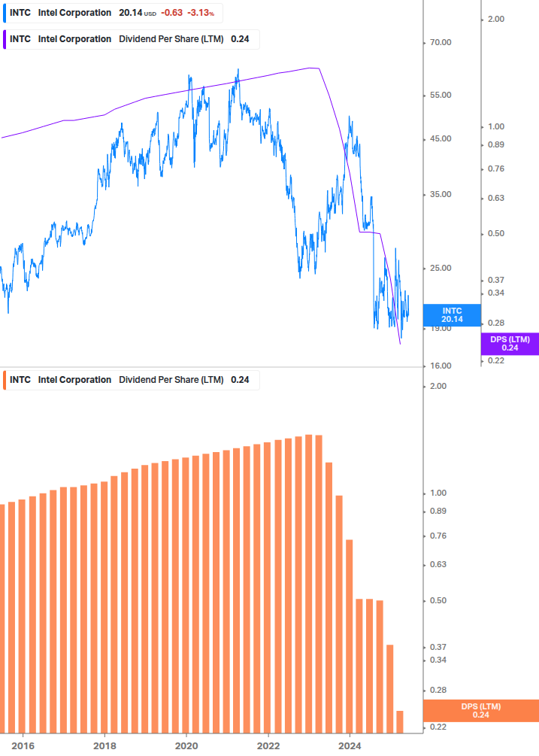The width and height of the screenshot is (539, 756).
Task: Click 1.00 on the upper pane DPS axis
Action: pos(496,127)
